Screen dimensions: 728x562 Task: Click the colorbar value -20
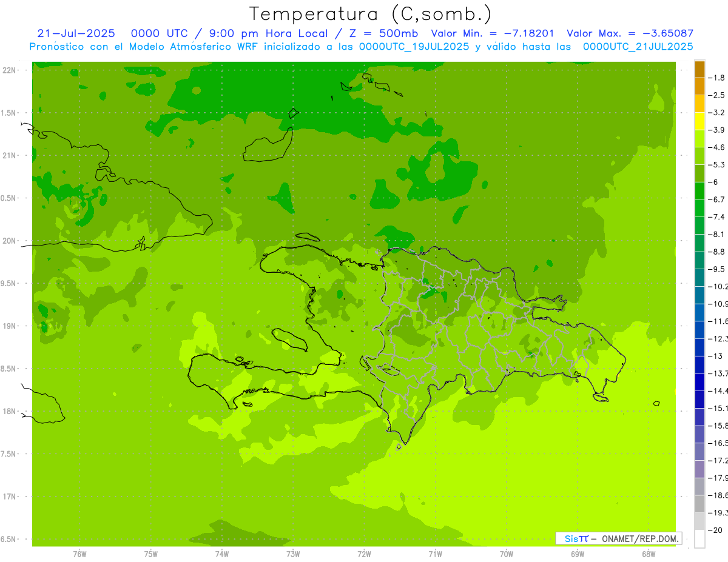tap(715, 530)
